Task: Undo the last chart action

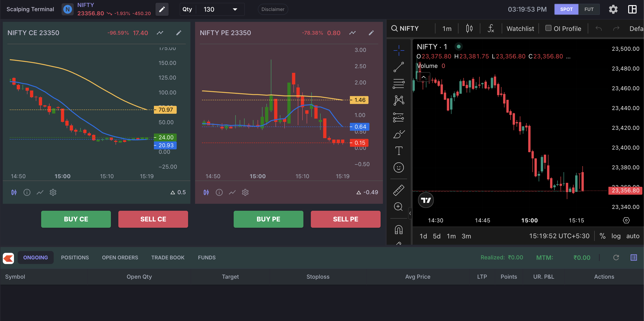Action: pos(598,28)
